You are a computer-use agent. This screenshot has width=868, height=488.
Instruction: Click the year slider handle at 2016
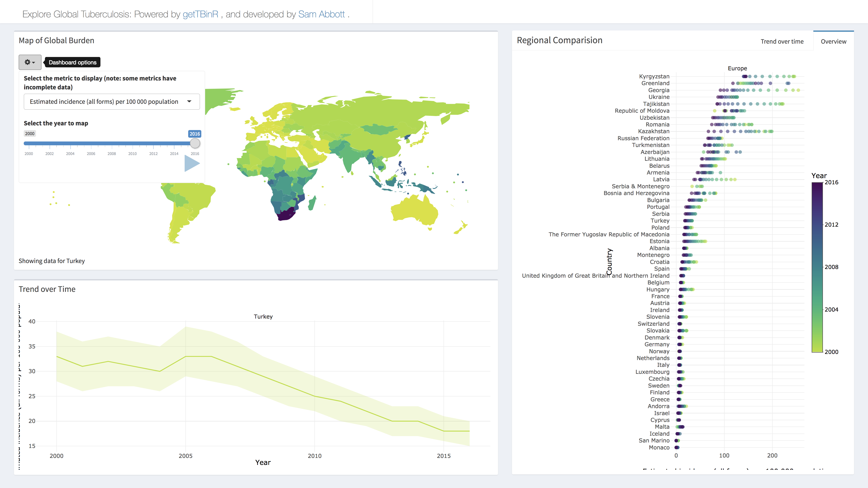195,143
